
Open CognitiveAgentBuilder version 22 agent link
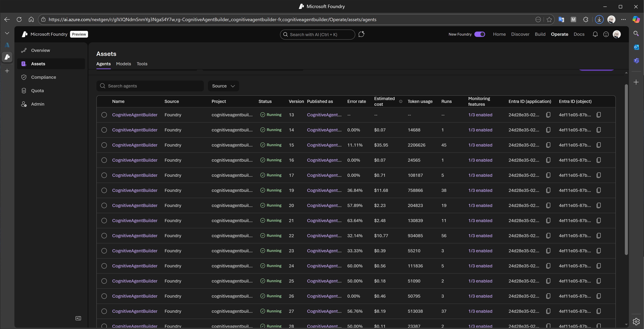point(135,236)
